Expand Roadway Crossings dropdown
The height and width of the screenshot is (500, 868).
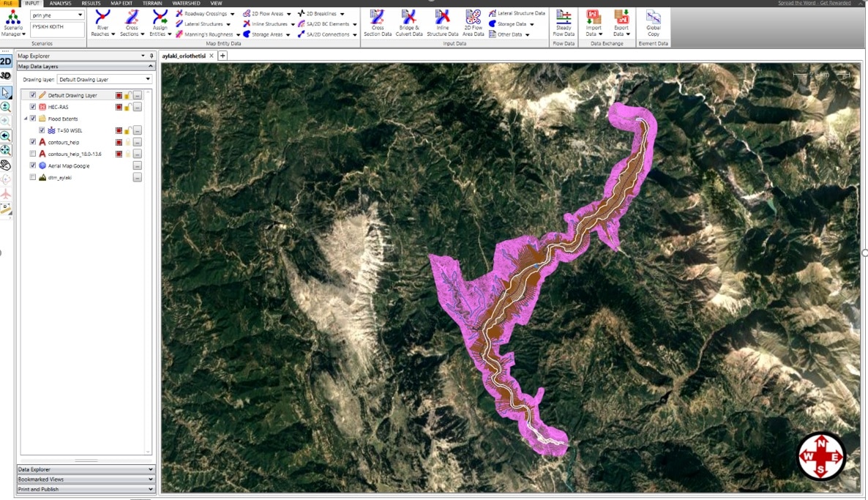[x=232, y=14]
